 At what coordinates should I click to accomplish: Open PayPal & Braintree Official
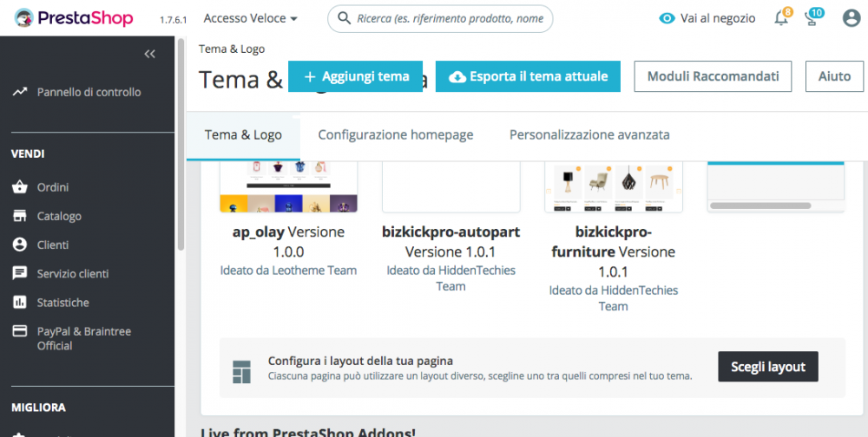84,338
